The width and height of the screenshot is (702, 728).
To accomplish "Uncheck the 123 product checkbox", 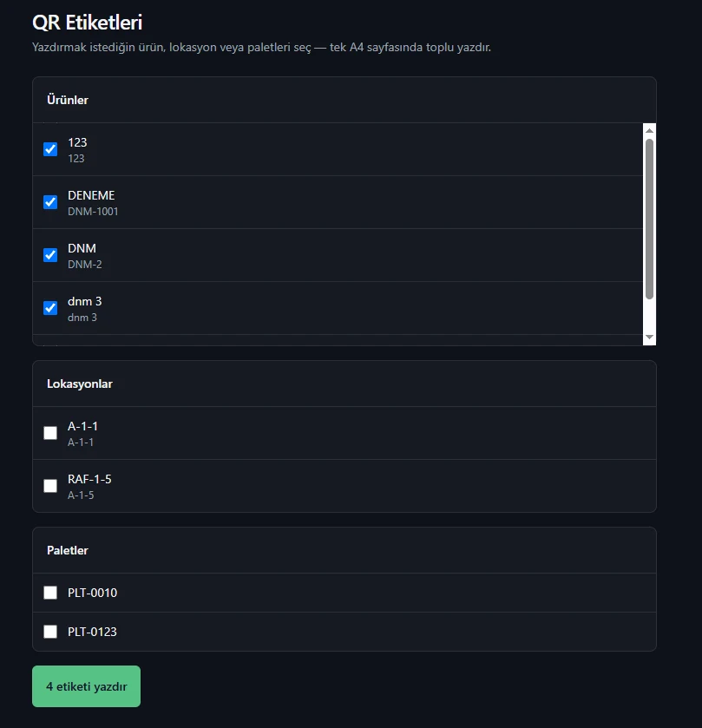I will pos(50,149).
